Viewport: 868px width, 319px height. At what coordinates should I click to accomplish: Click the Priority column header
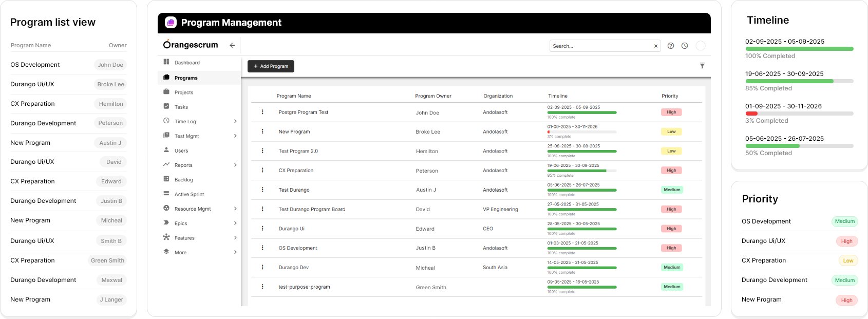point(670,96)
